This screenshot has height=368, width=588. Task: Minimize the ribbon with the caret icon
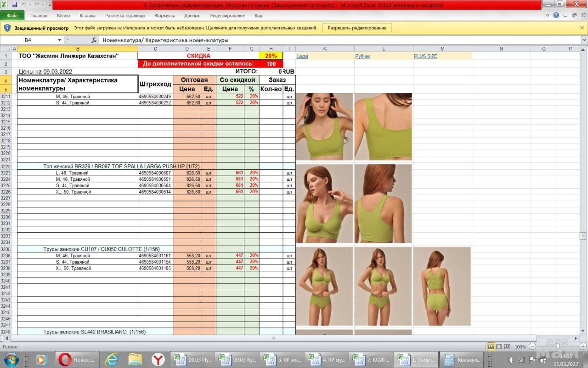point(547,15)
